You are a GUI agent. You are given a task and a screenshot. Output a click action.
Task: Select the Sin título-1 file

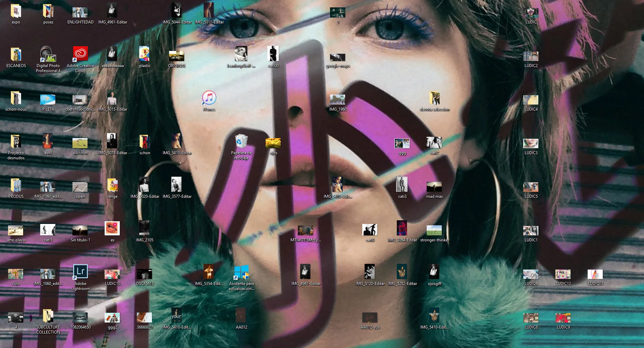[x=80, y=230]
